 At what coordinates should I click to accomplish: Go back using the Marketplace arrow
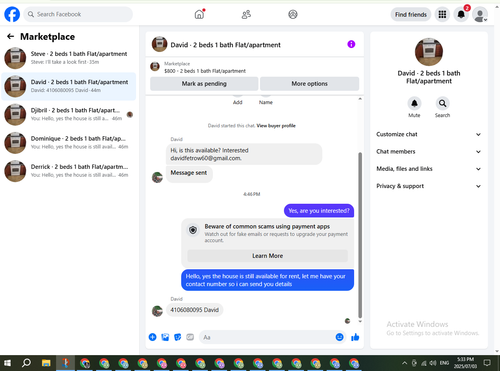[11, 36]
